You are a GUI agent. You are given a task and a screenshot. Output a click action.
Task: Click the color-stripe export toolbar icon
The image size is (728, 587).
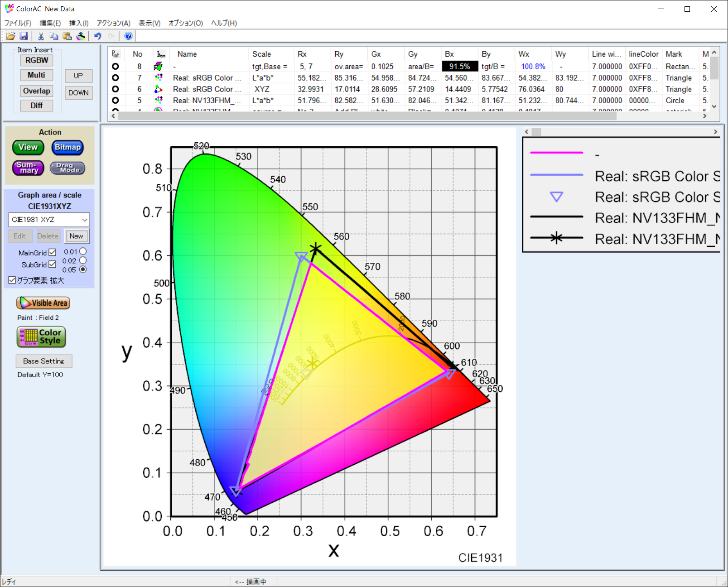click(81, 36)
